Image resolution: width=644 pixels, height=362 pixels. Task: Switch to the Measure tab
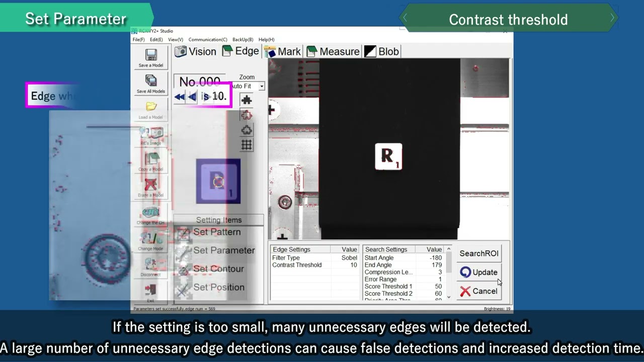333,51
